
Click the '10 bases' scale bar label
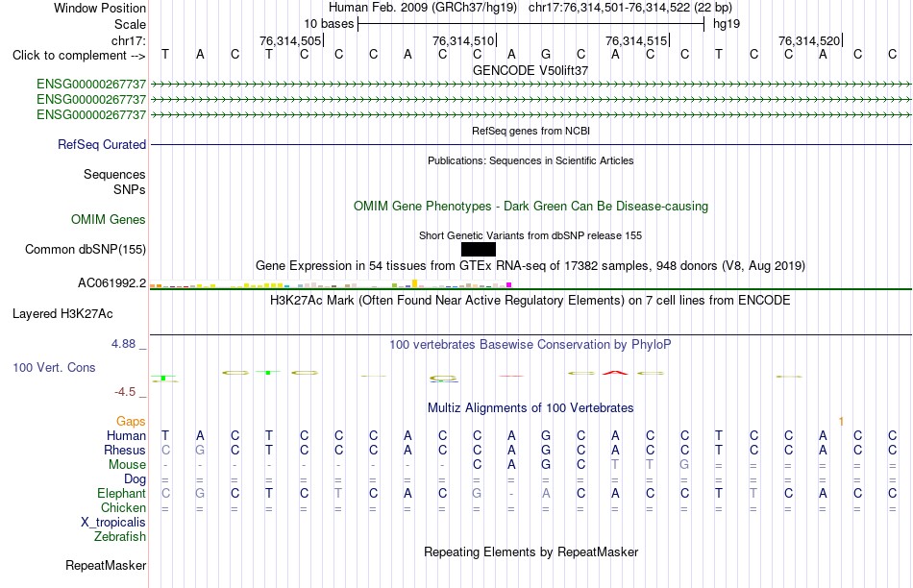(329, 24)
